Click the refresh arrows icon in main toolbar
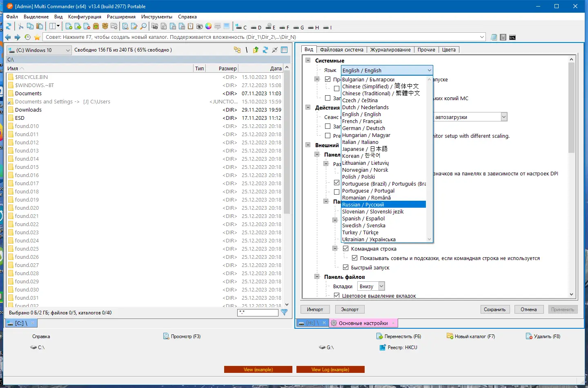The image size is (588, 388). [x=9, y=26]
